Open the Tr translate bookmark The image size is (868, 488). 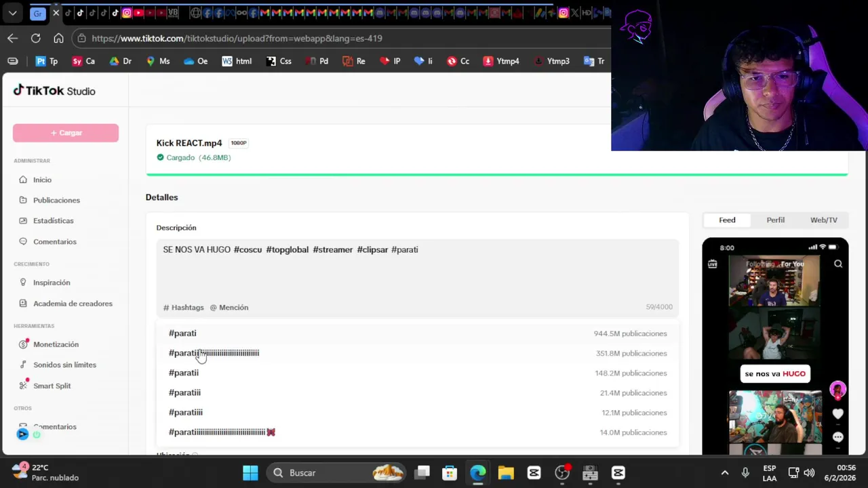pos(594,61)
